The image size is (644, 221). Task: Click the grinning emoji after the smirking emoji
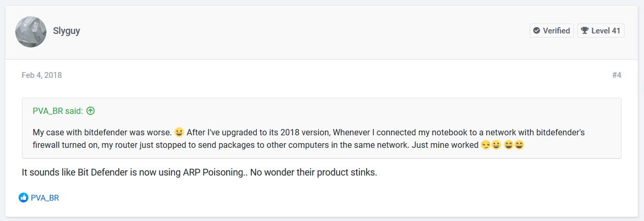click(496, 145)
